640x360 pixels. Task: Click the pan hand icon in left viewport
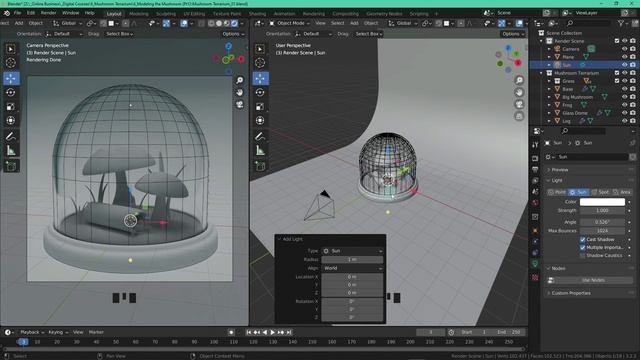click(240, 93)
